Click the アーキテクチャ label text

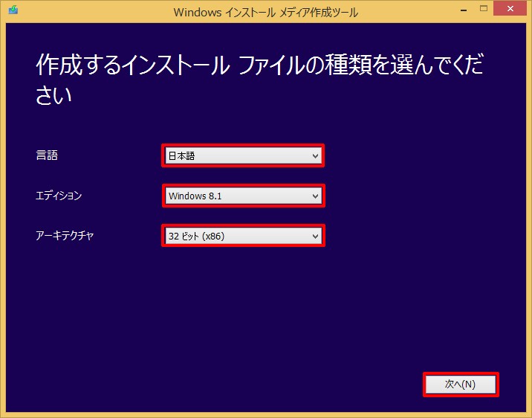coord(65,235)
